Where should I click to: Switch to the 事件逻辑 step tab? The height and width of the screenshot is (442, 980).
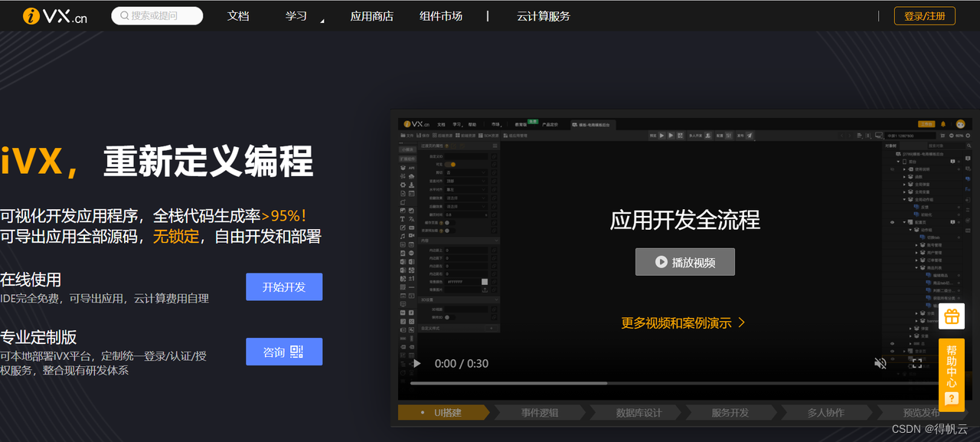tap(540, 412)
